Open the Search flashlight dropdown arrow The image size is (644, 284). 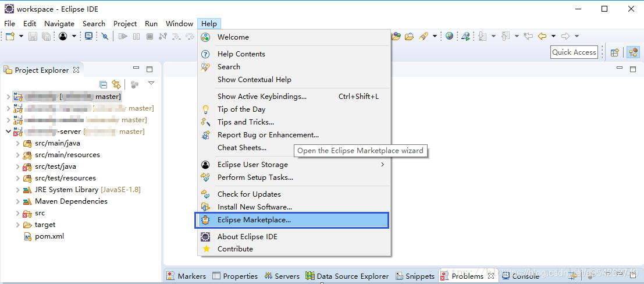tap(435, 36)
